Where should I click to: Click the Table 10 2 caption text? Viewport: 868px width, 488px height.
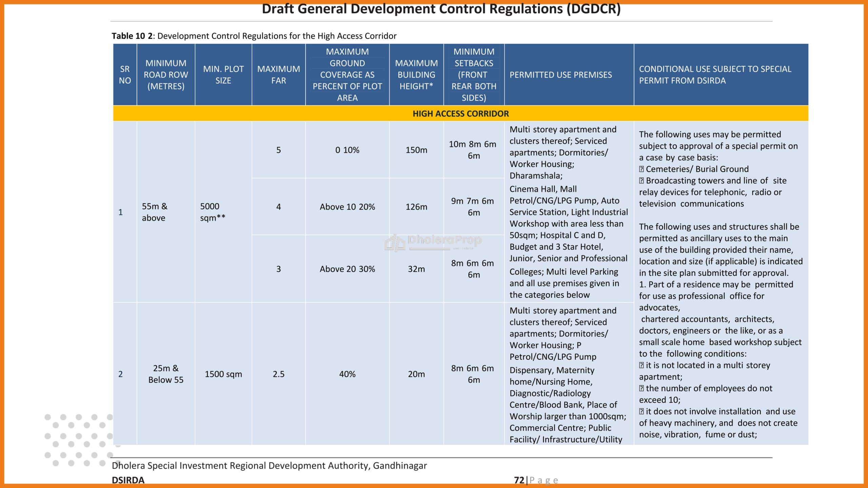click(x=254, y=36)
